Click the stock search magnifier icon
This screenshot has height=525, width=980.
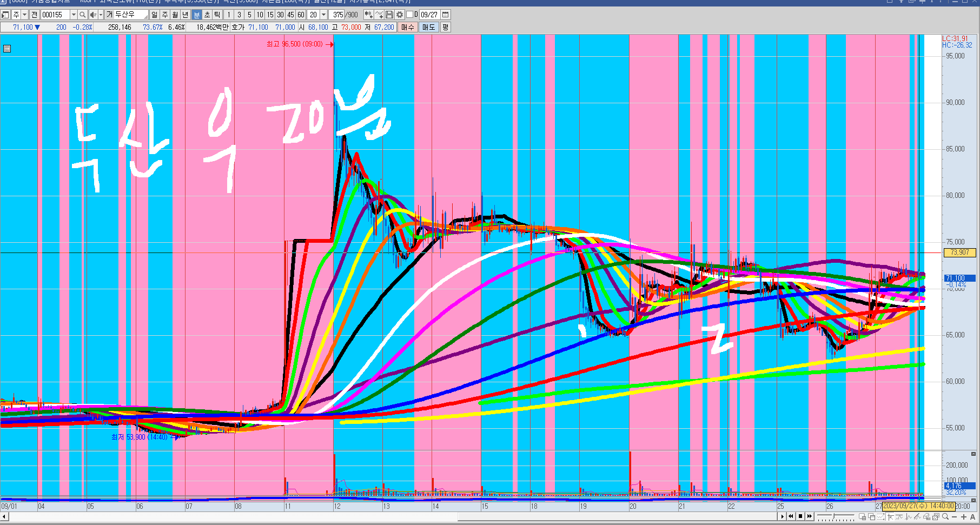[x=82, y=15]
